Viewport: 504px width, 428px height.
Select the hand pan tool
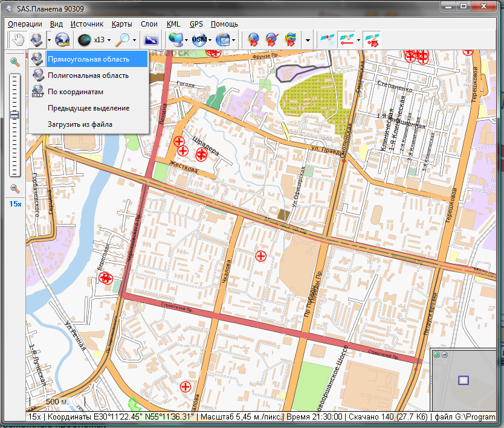pos(18,40)
